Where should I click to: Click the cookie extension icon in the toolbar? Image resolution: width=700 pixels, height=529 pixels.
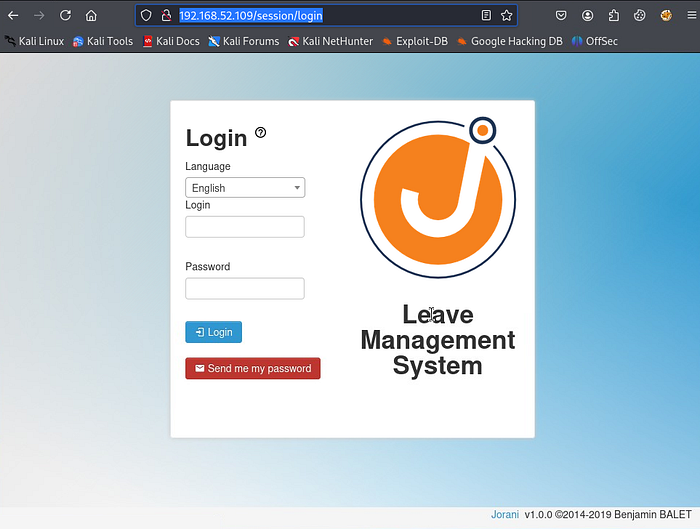tap(640, 16)
